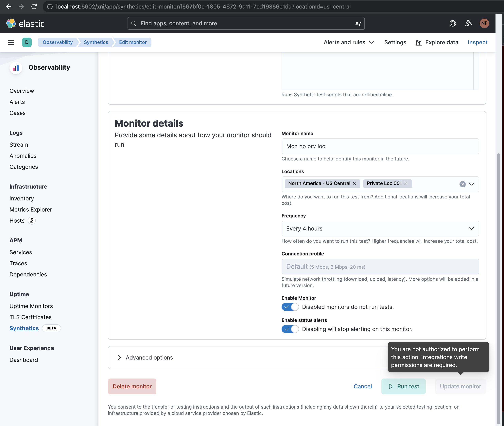Reload the page via browser refresh icon
504x426 pixels.
click(34, 7)
